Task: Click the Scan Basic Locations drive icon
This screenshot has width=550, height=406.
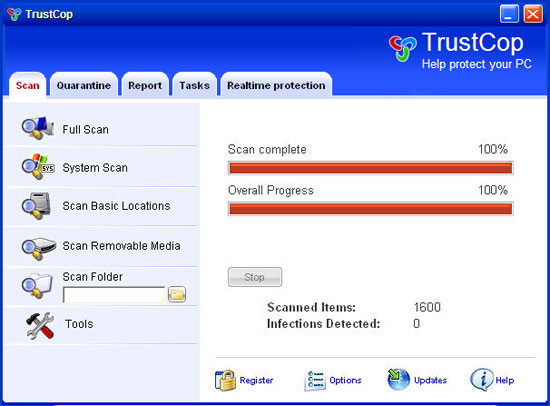Action: (x=36, y=206)
